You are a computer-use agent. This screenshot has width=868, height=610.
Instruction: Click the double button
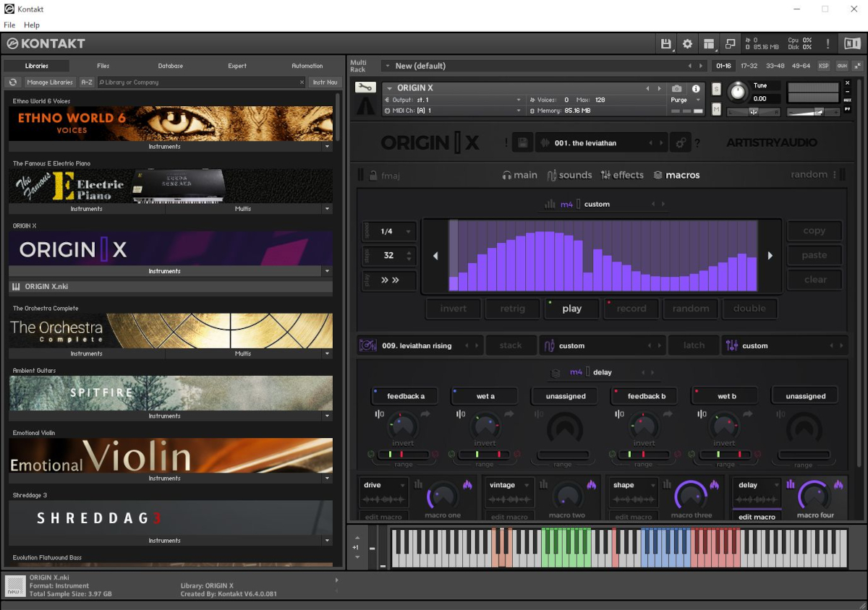749,309
